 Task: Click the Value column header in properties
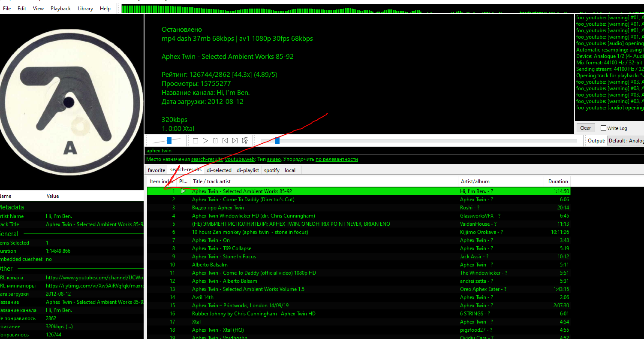[94, 196]
